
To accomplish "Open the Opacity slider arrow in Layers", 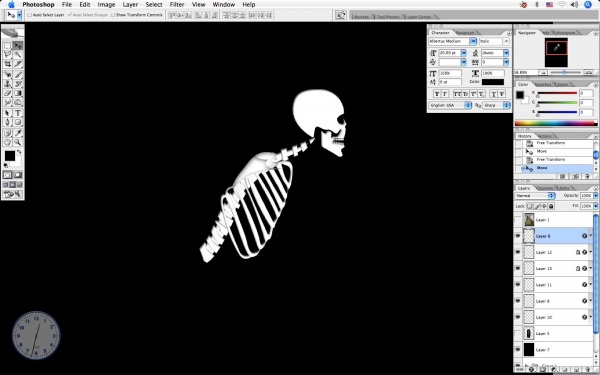I will 595,196.
